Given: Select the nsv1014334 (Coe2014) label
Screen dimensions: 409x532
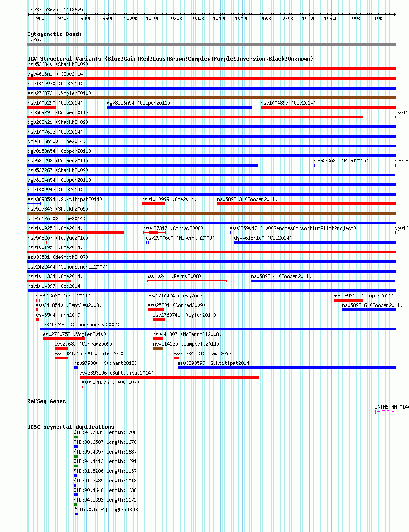Looking at the screenshot, I should (55, 276).
